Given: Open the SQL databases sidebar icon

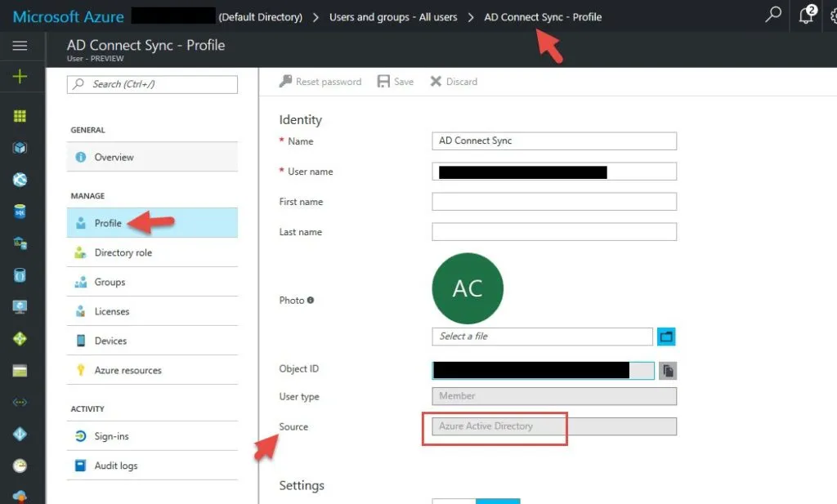Looking at the screenshot, I should tap(20, 212).
